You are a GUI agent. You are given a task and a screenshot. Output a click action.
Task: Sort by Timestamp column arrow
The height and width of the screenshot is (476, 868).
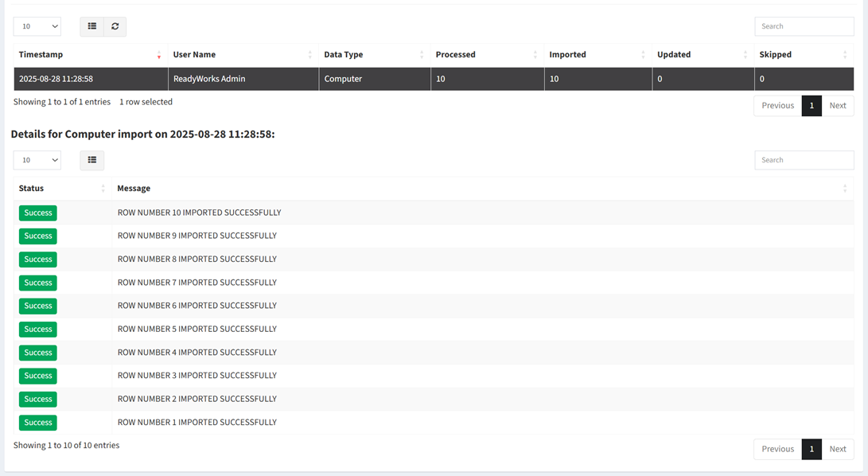pos(159,55)
